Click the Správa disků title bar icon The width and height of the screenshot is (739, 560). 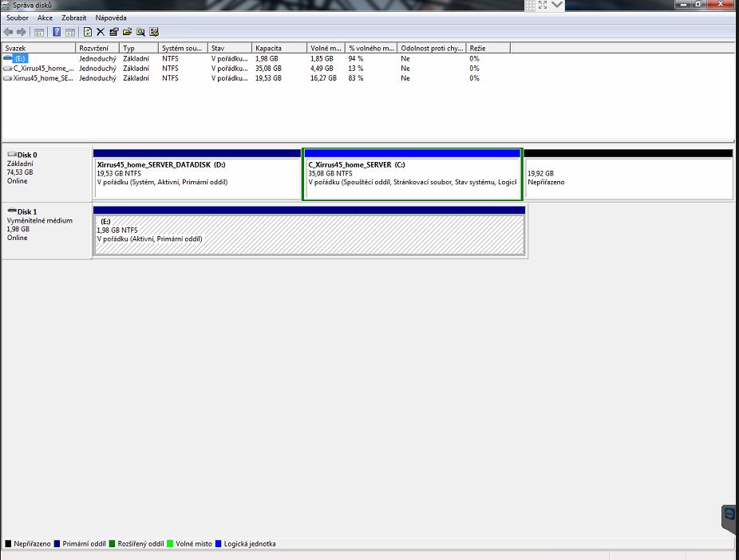[x=6, y=5]
